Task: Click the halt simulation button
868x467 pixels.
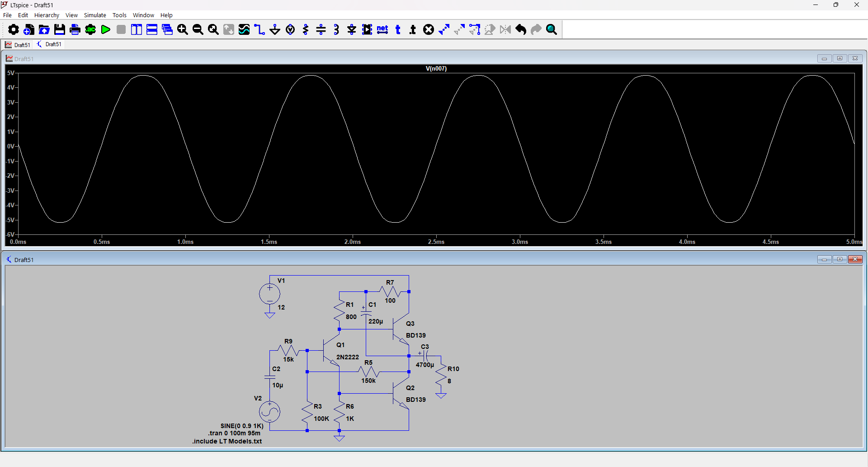Action: point(121,30)
